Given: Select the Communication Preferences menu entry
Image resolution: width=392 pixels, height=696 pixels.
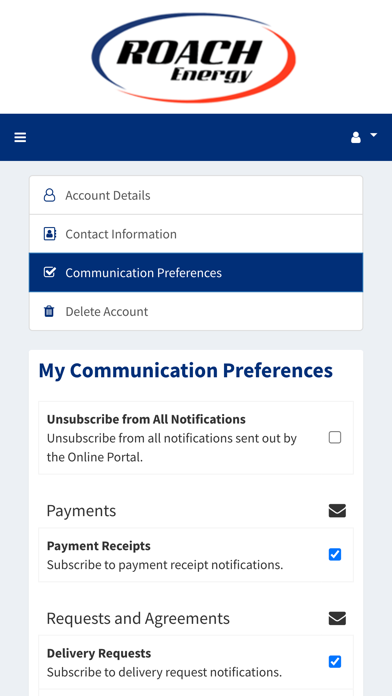Looking at the screenshot, I should 196,273.
